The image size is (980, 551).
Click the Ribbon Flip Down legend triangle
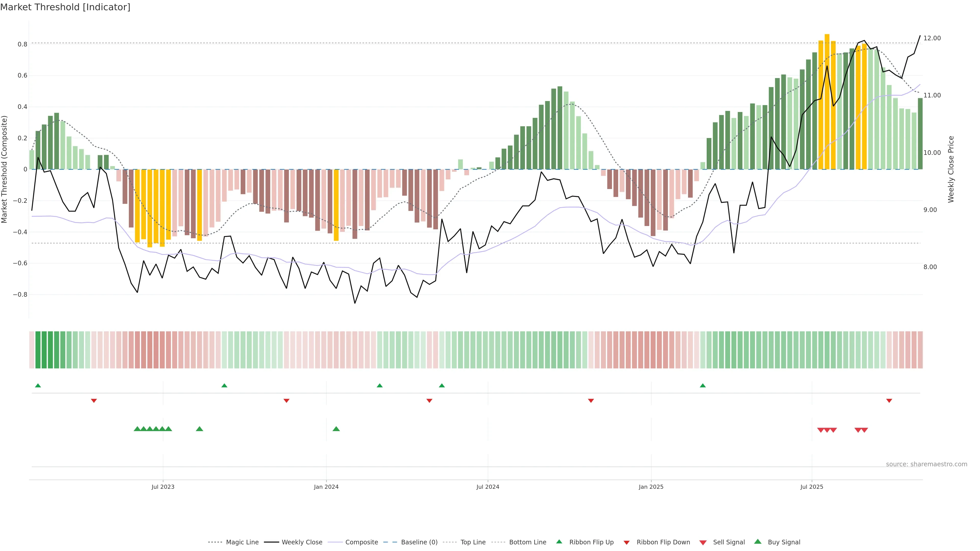627,543
